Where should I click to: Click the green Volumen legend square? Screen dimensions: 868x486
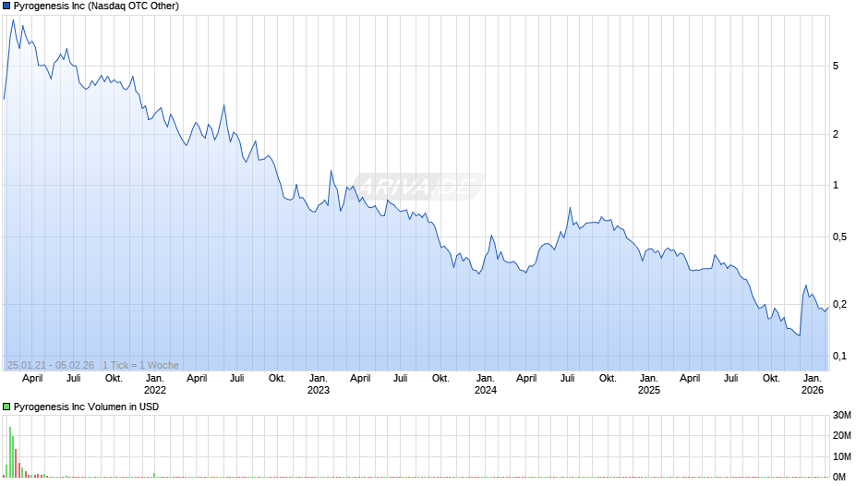pyautogui.click(x=6, y=407)
